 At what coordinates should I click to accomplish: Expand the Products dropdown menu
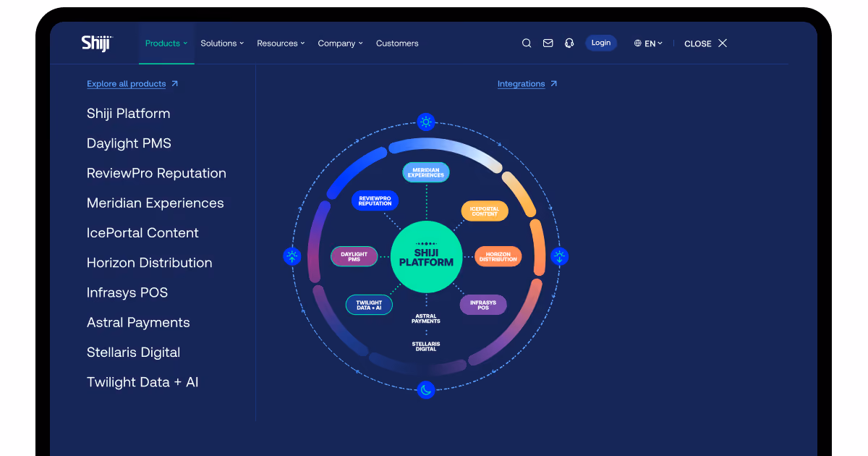[166, 43]
